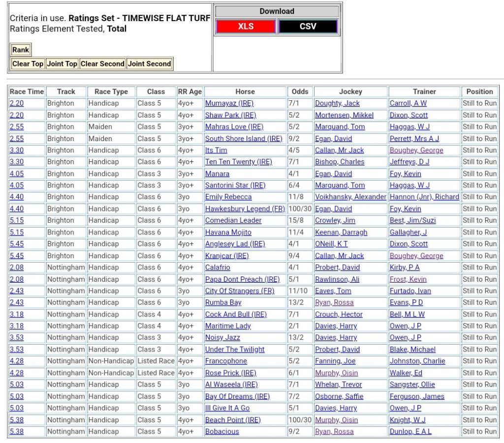Select the Joint Top filter
This screenshot has width=504, height=443.
[62, 64]
